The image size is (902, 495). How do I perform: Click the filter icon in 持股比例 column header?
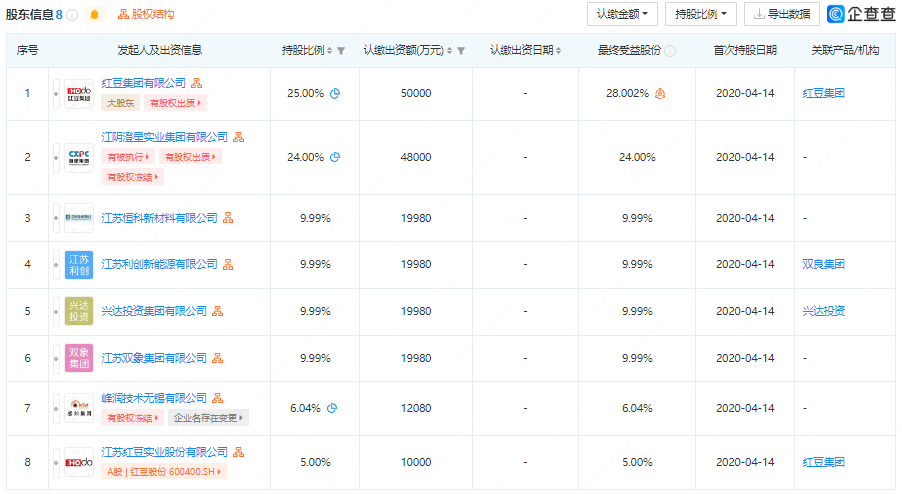[x=341, y=51]
